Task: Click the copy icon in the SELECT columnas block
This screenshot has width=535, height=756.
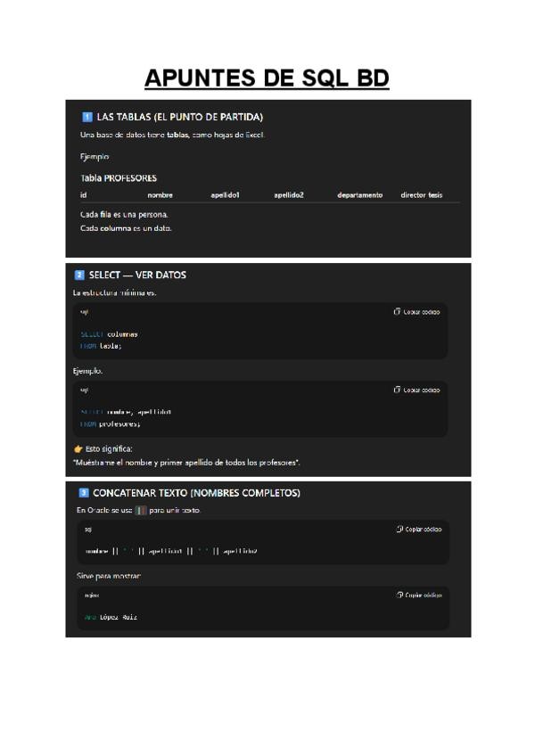Action: point(397,312)
